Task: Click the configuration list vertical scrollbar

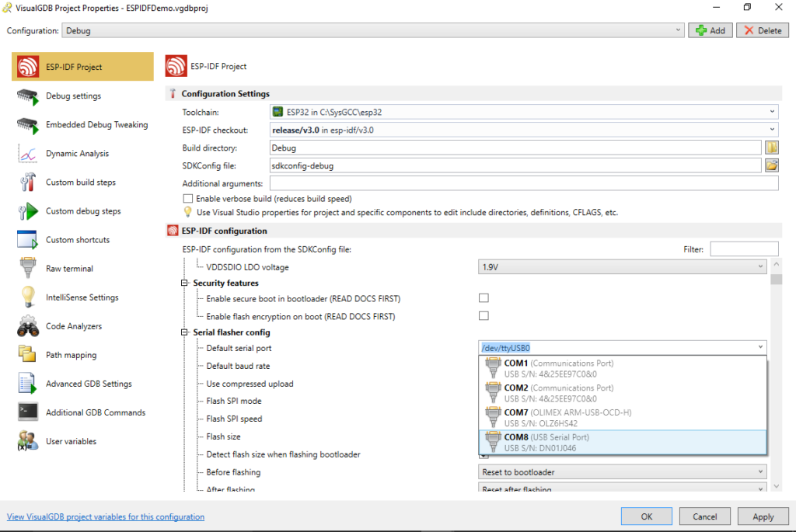Action: (x=776, y=373)
